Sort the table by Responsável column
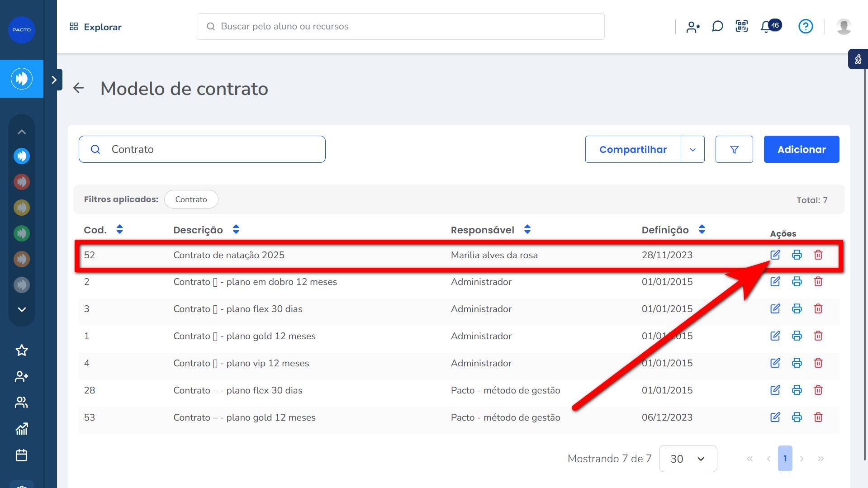Image resolution: width=868 pixels, height=488 pixels. click(x=527, y=230)
